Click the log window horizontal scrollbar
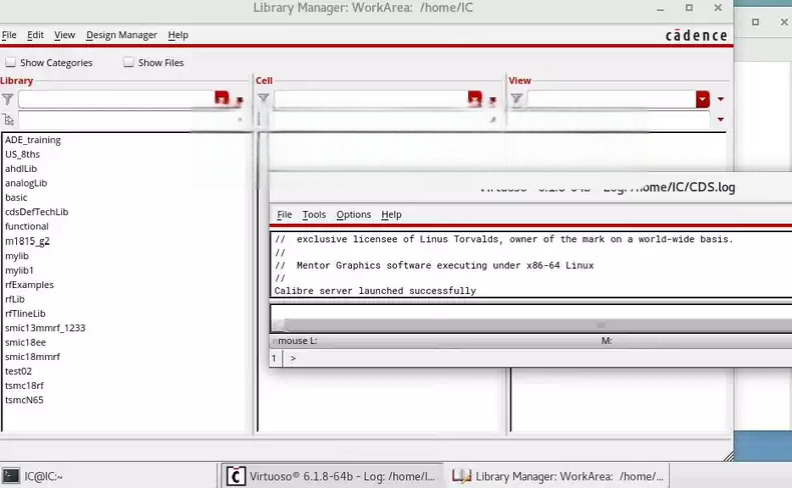The image size is (792, 488). point(535,325)
